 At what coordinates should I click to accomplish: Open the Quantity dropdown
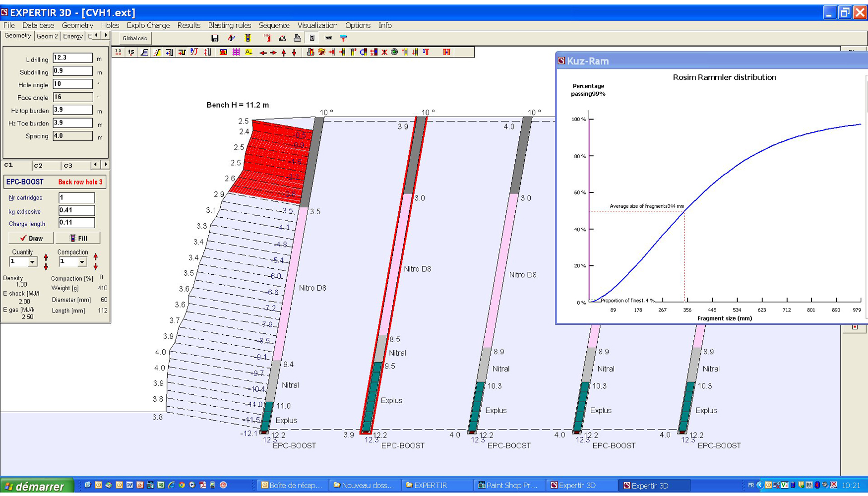click(32, 262)
